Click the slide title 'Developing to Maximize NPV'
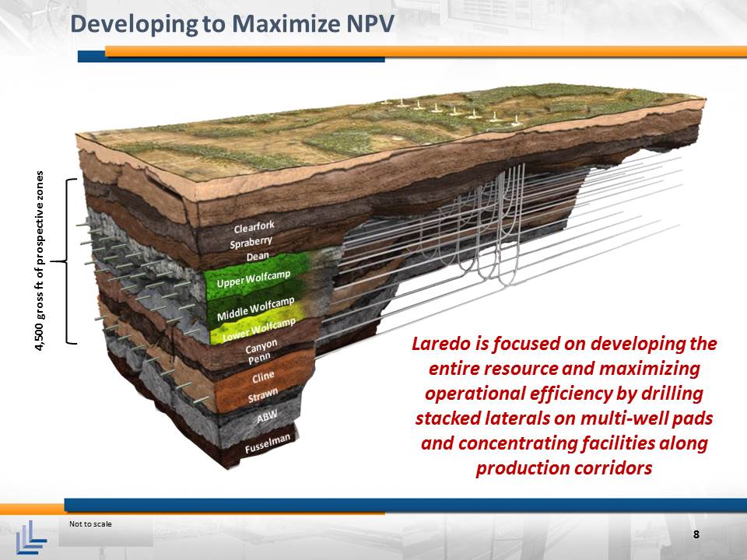 232,24
